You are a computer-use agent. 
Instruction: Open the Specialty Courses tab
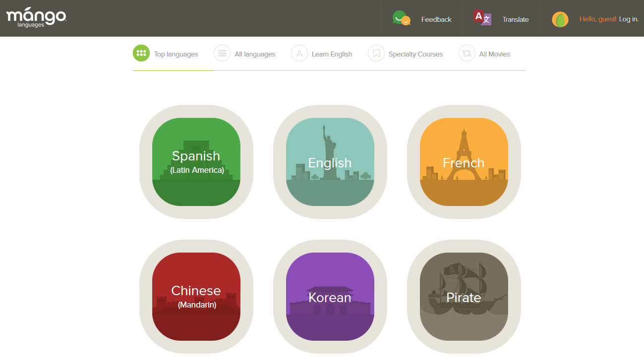415,54
